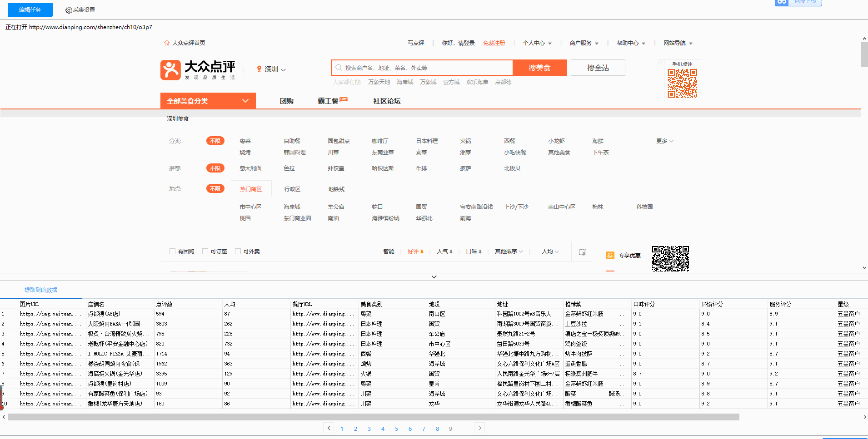Expand the 全部美食分类 dropdown
Viewport: 868px width, 439px height.
click(x=208, y=101)
